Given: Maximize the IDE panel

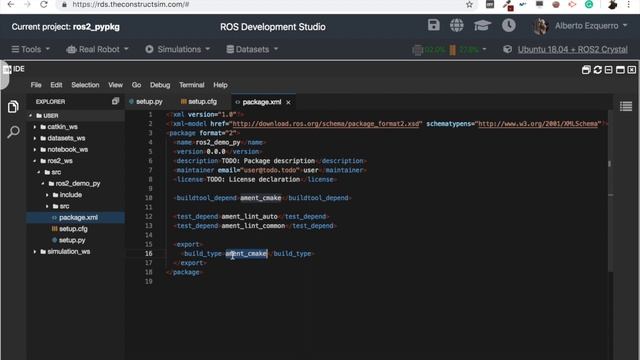Looking at the screenshot, I should pyautogui.click(x=620, y=70).
